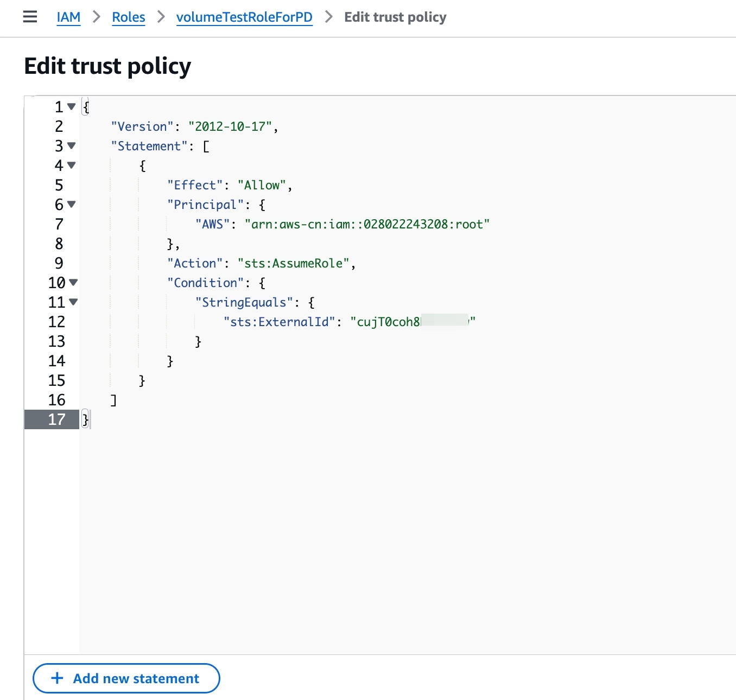Collapse the root object fold arrow on line 1

pos(72,107)
